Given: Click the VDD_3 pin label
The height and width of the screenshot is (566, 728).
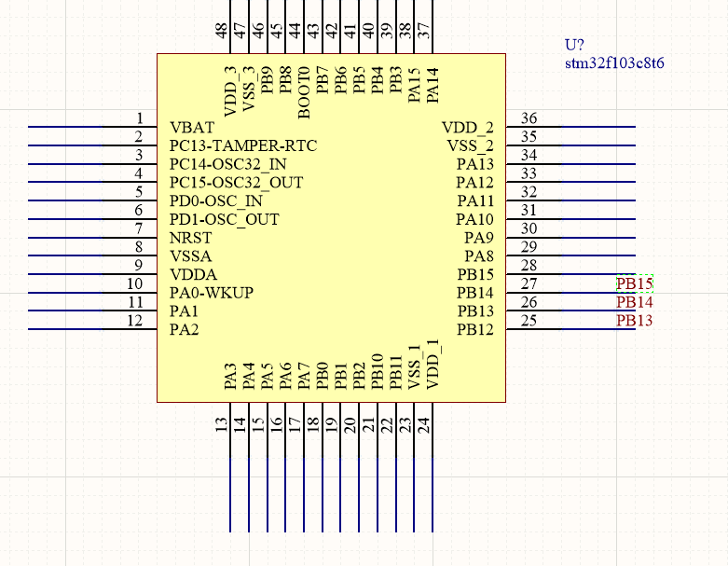Looking at the screenshot, I should pos(231,91).
